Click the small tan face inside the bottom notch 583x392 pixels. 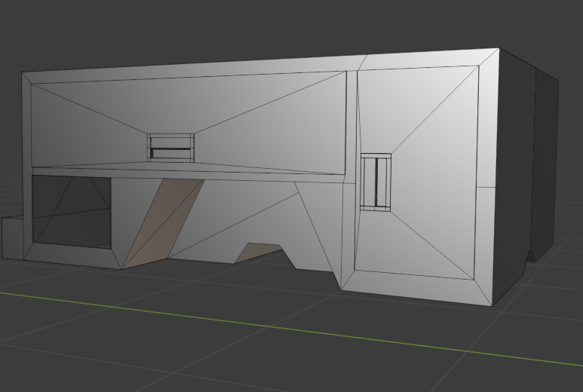259,253
